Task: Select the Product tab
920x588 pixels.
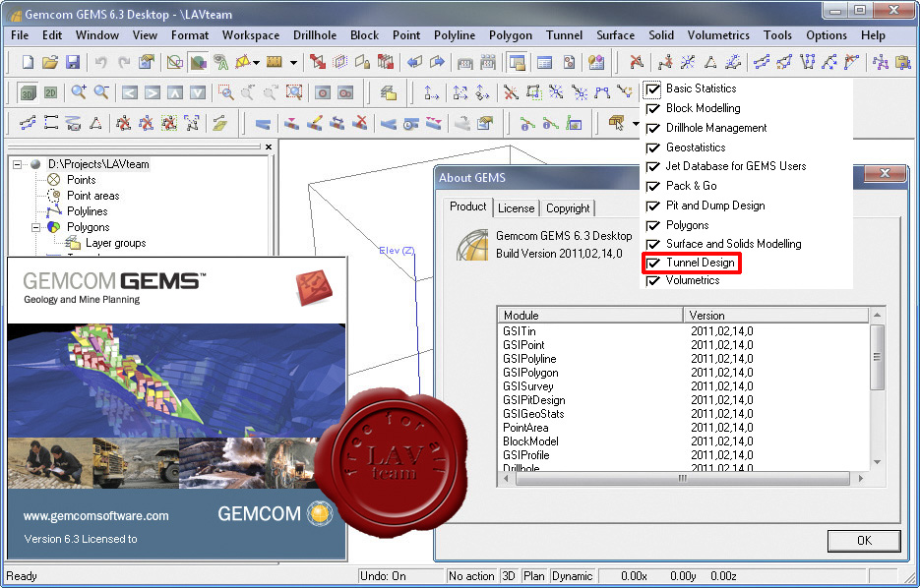Action: [x=467, y=206]
